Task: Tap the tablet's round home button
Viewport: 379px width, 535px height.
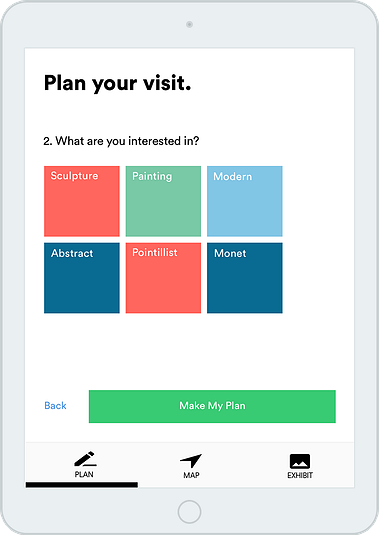Action: click(x=189, y=512)
